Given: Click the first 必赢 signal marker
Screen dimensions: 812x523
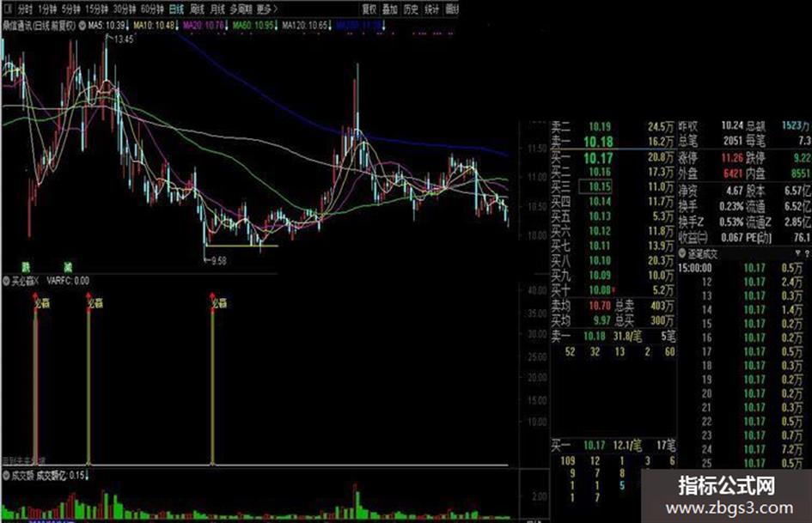Looking at the screenshot, I should 41,303.
